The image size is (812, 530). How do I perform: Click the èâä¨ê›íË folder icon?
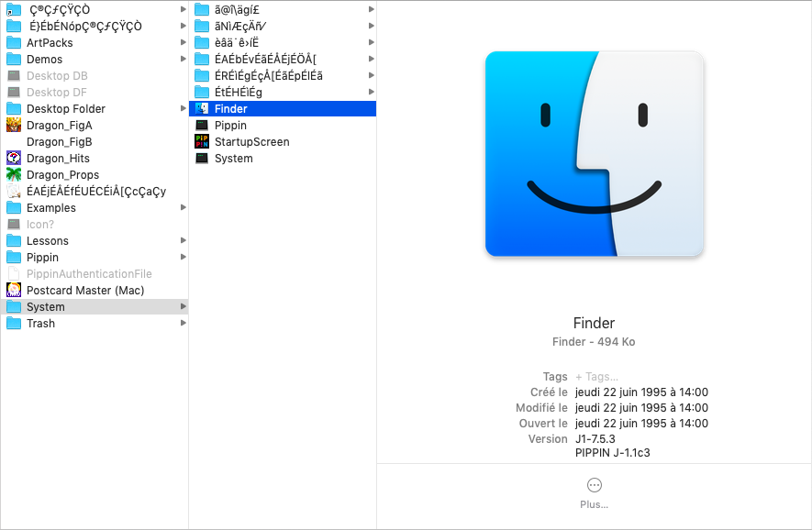pos(202,42)
